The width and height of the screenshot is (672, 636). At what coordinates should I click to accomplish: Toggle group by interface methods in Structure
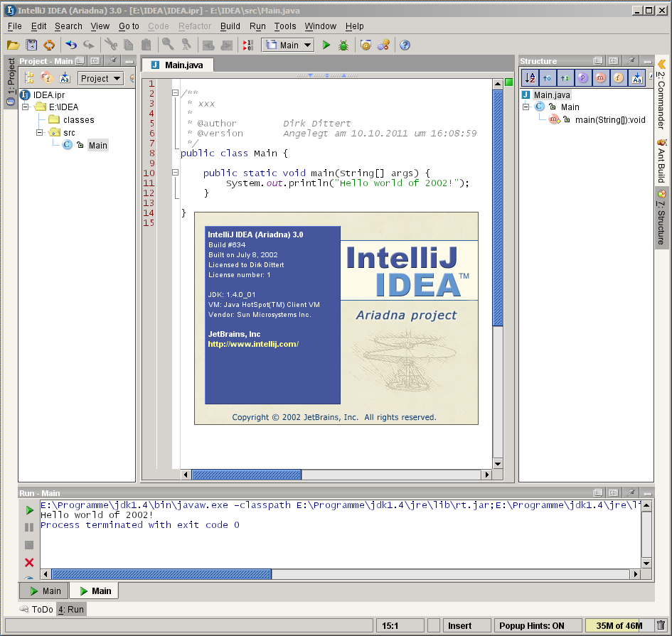[x=565, y=78]
